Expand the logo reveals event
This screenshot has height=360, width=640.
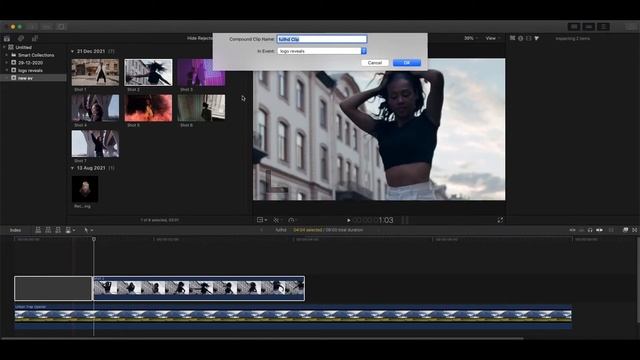coord(7,70)
